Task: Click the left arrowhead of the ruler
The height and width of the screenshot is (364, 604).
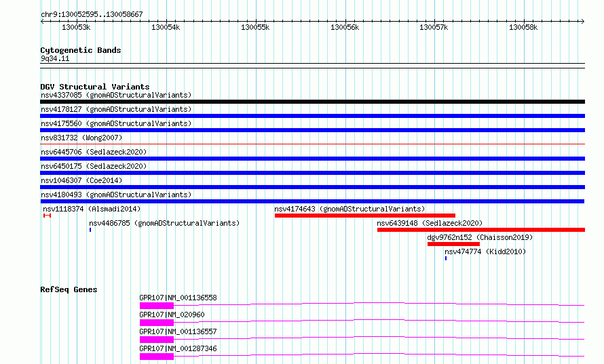Action: tap(42, 21)
